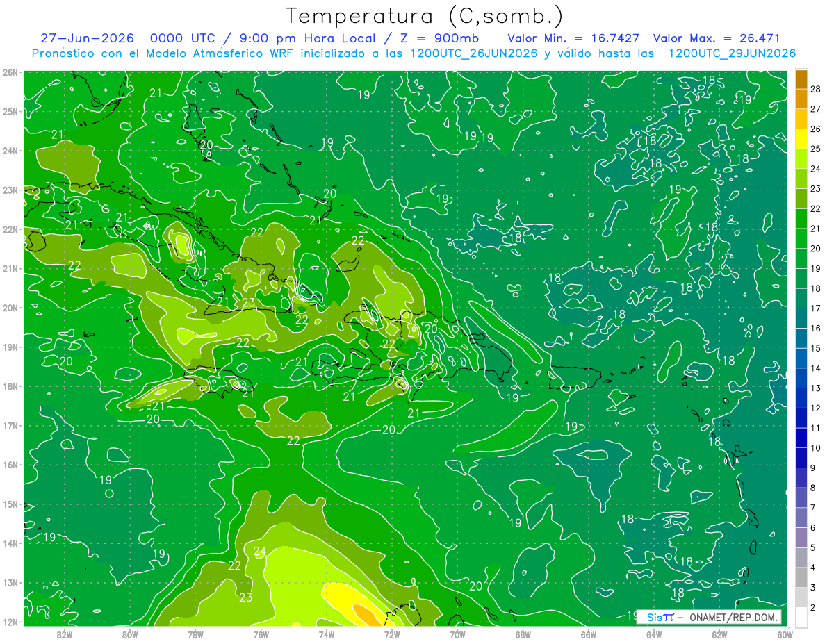Click the "26" label on color scale
834x644 pixels.
815,129
